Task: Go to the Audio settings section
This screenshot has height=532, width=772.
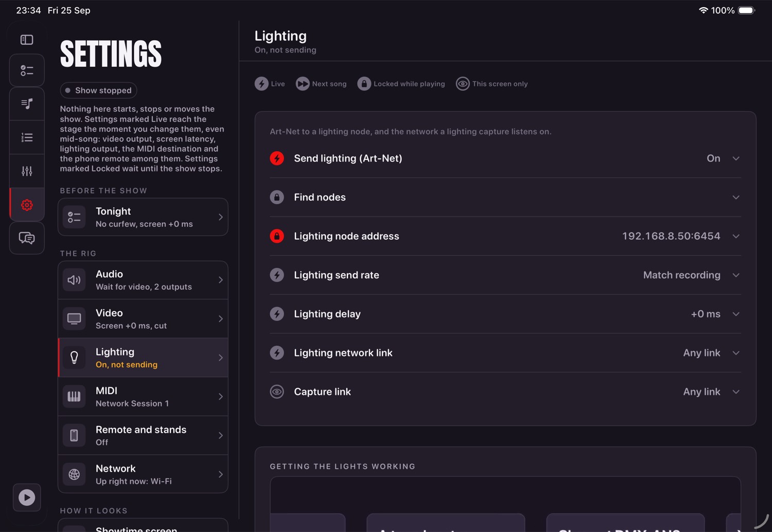Action: pyautogui.click(x=143, y=280)
